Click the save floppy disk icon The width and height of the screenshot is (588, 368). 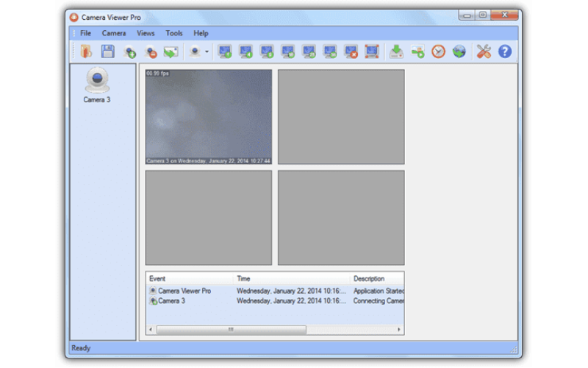click(x=108, y=52)
